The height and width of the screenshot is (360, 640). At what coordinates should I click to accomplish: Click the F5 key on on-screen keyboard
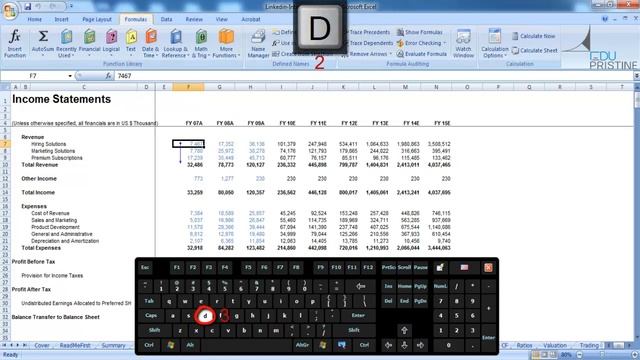click(x=248, y=268)
